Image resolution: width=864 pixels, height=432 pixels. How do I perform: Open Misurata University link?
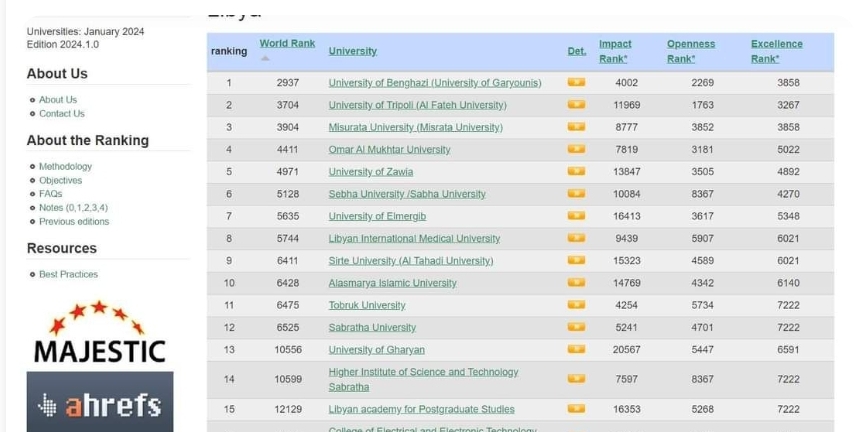(x=415, y=127)
